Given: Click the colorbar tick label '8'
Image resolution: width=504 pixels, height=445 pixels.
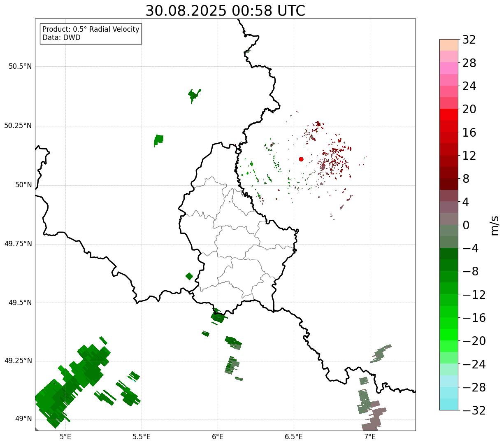Looking at the screenshot, I should (x=466, y=179).
